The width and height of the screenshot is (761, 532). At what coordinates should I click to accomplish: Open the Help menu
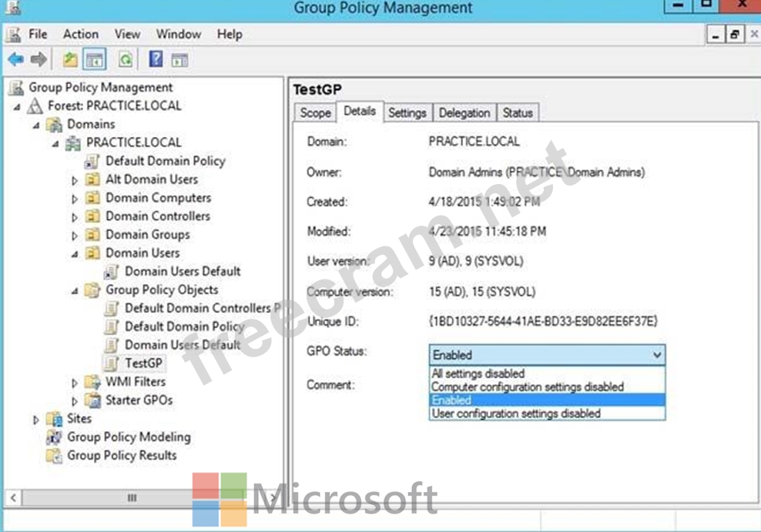click(230, 35)
